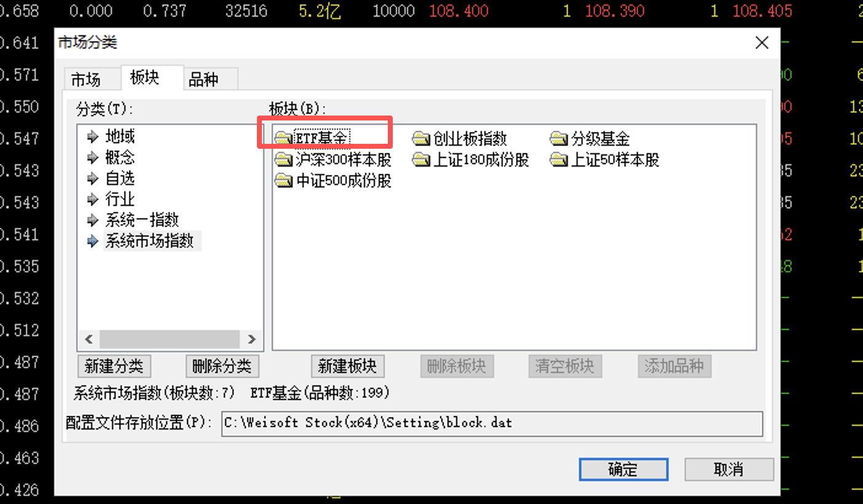Click the 删除分类 button
The image size is (863, 504).
[222, 366]
